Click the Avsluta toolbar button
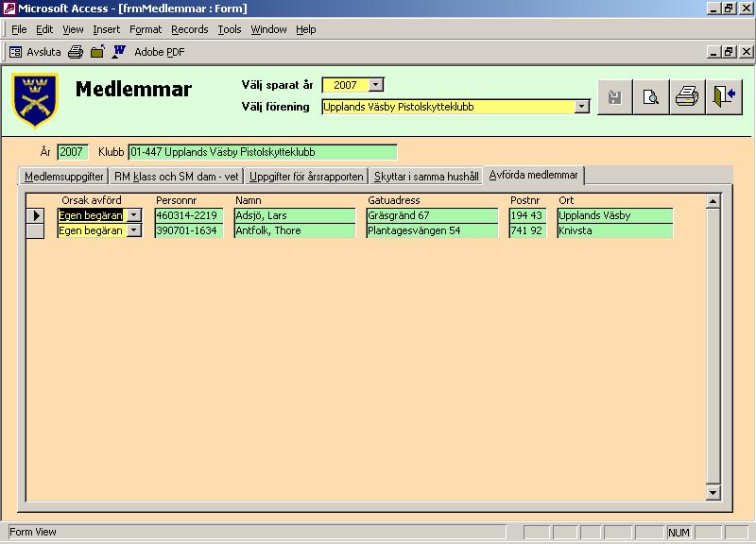 pyautogui.click(x=43, y=52)
